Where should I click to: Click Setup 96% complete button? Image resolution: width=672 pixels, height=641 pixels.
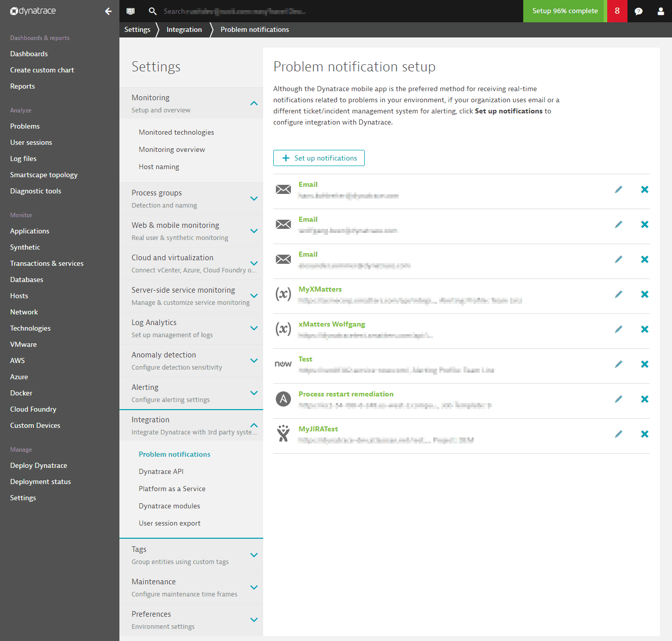[x=565, y=11]
